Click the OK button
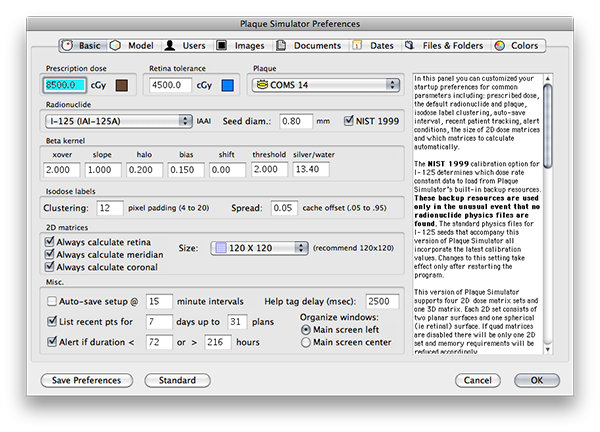The width and height of the screenshot is (600, 432). click(x=537, y=380)
